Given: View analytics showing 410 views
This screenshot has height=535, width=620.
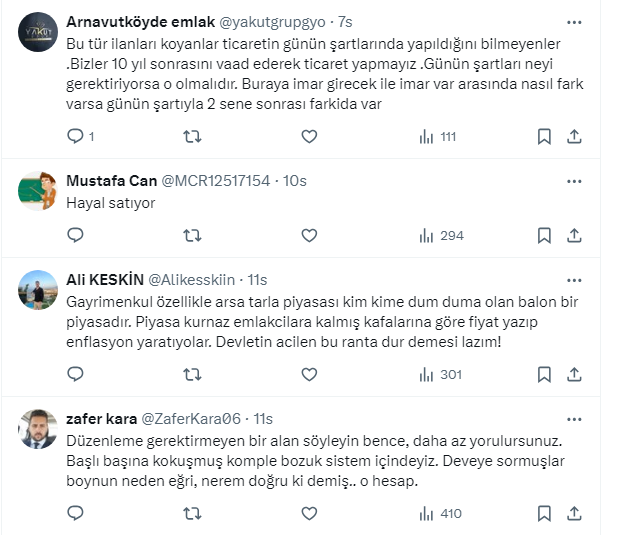Looking at the screenshot, I should tap(441, 513).
